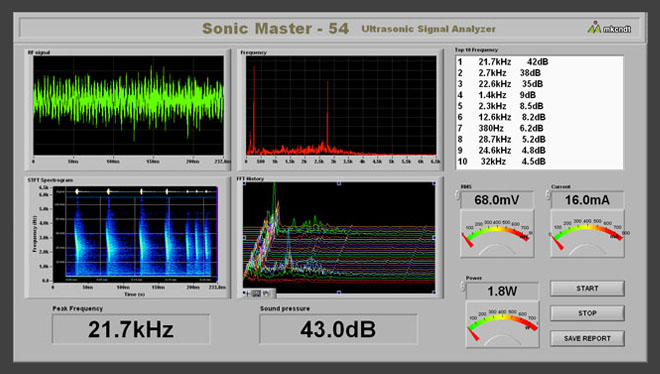The width and height of the screenshot is (660, 374).
Task: Click the Power gauge meter
Action: click(502, 324)
